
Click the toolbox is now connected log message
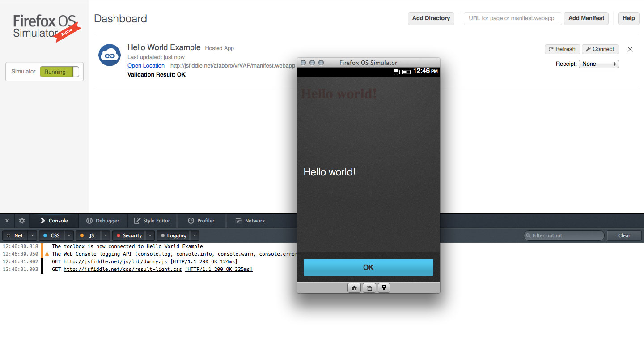127,246
